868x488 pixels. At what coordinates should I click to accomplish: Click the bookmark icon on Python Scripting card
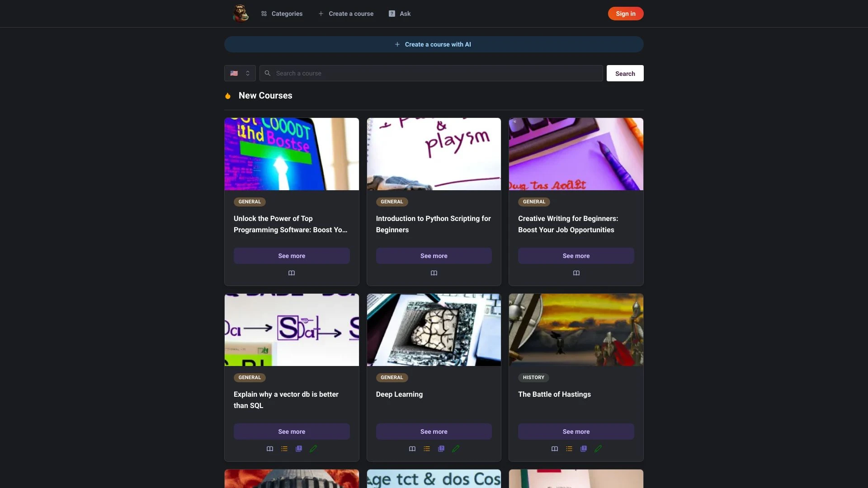pos(434,273)
